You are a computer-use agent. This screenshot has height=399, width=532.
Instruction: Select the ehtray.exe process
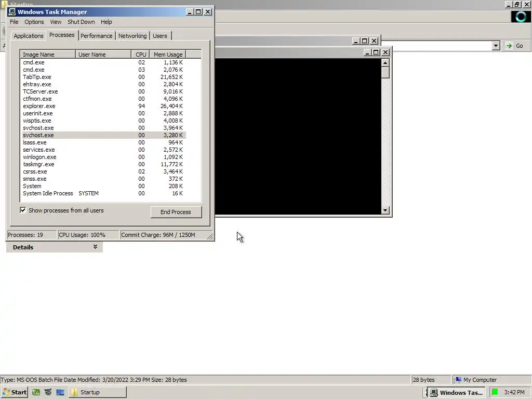tap(104, 84)
